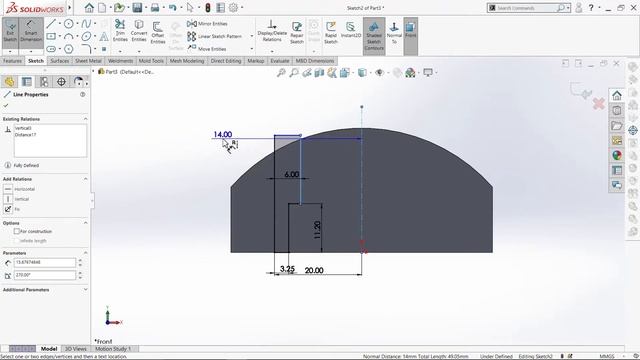This screenshot has height=360, width=640.
Task: Click the Home icon in title toolbar
Action: 89,7
